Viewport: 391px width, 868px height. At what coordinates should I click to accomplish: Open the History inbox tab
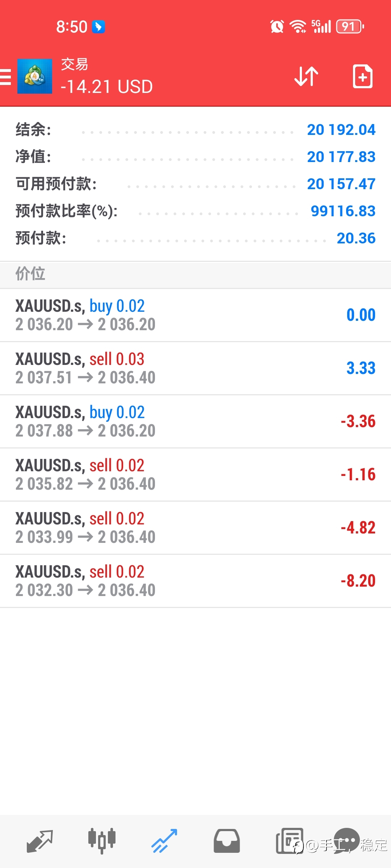pos(227,841)
